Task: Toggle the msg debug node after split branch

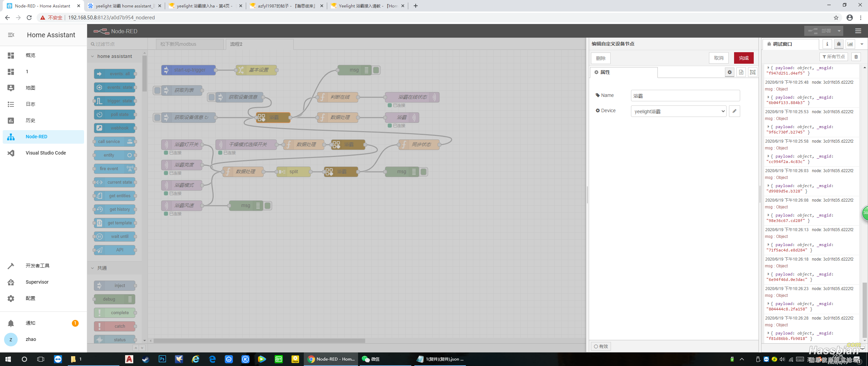Action: pyautogui.click(x=424, y=172)
